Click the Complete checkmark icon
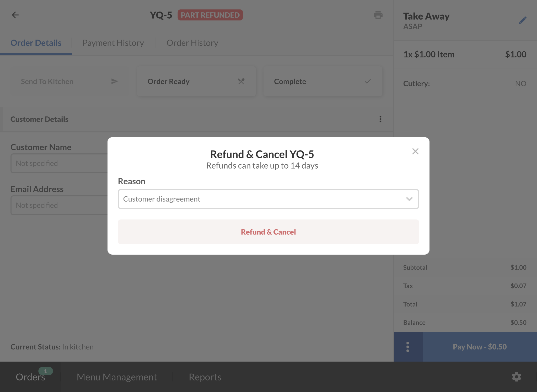 tap(368, 81)
